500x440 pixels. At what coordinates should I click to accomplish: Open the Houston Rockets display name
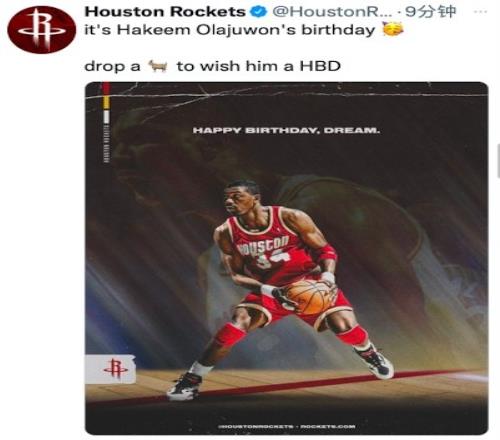coord(165,12)
